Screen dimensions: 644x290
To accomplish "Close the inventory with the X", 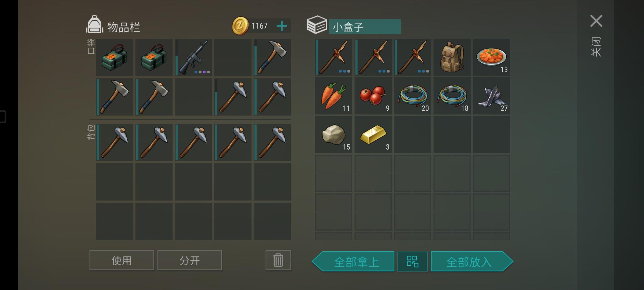I will 596,21.
